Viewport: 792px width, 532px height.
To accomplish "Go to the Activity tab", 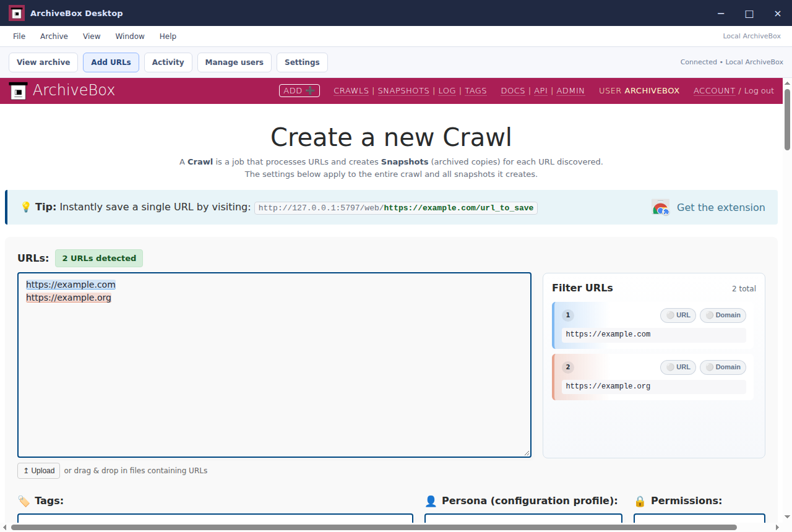I will (168, 62).
